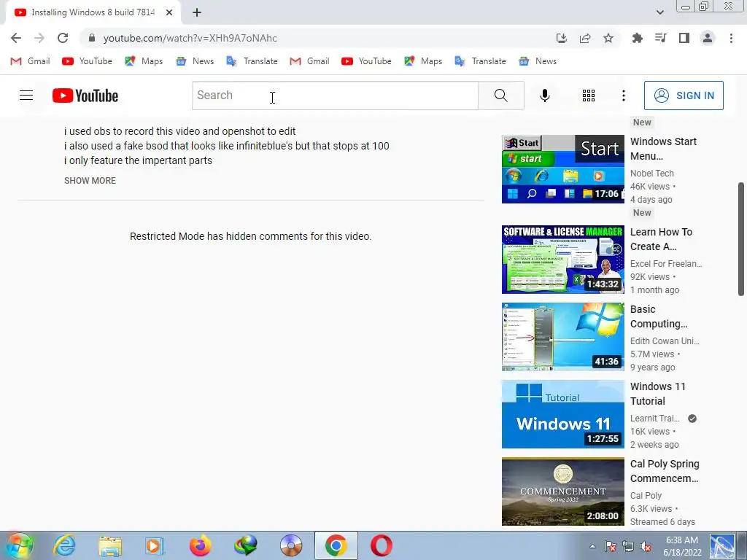Click the forward navigation arrow

coord(39,38)
